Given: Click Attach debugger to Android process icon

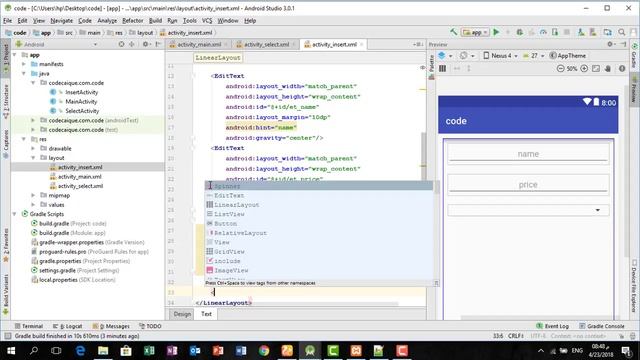Looking at the screenshot, I should pos(555,32).
